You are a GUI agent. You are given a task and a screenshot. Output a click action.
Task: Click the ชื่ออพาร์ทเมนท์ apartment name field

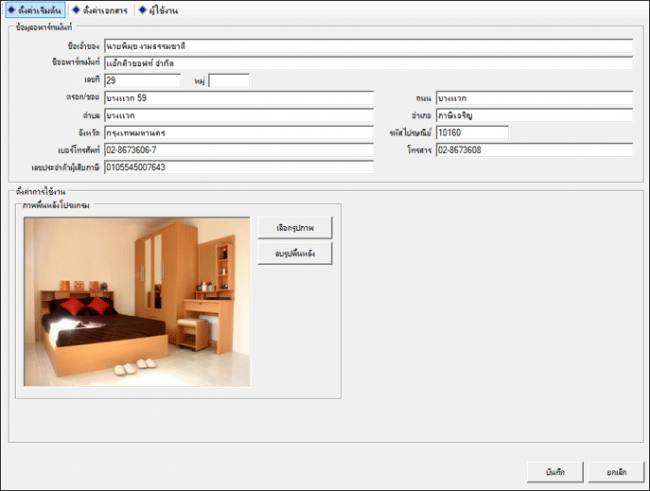369,63
